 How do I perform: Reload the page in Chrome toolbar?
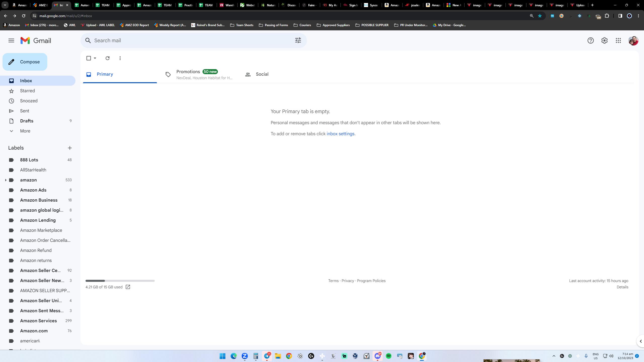[23, 16]
